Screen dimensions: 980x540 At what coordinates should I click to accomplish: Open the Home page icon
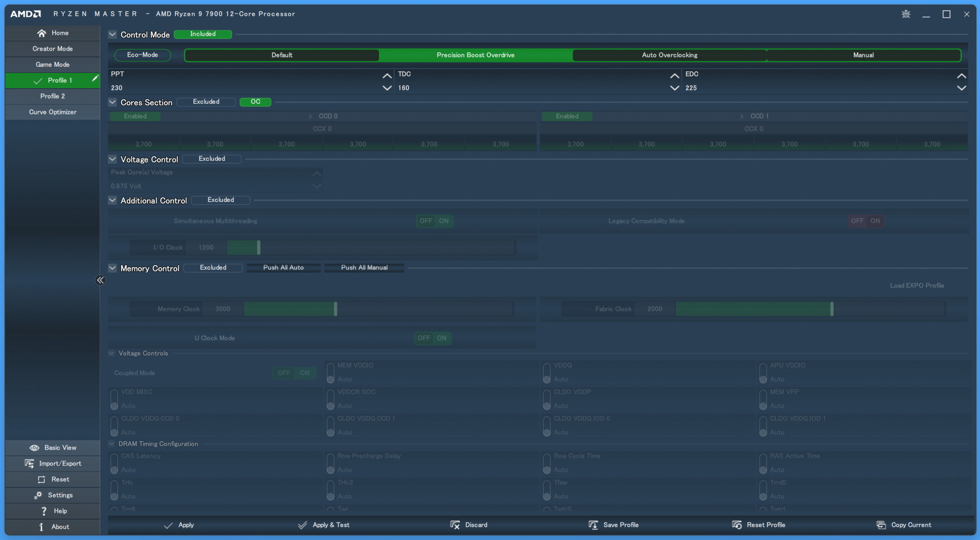tap(42, 33)
